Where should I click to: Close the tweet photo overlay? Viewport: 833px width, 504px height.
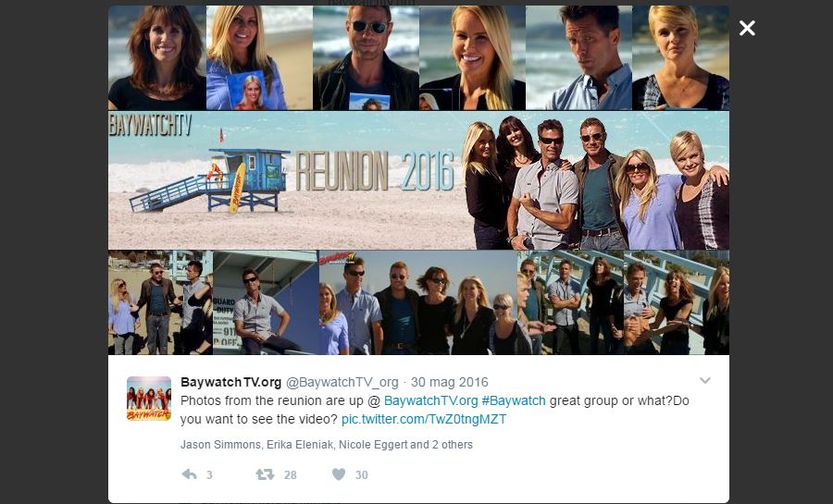[x=747, y=28]
